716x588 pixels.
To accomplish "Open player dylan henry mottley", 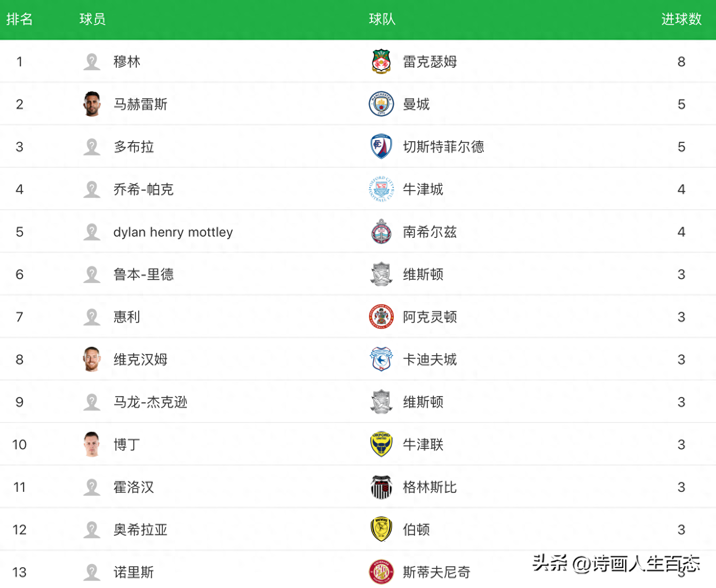I will point(173,232).
